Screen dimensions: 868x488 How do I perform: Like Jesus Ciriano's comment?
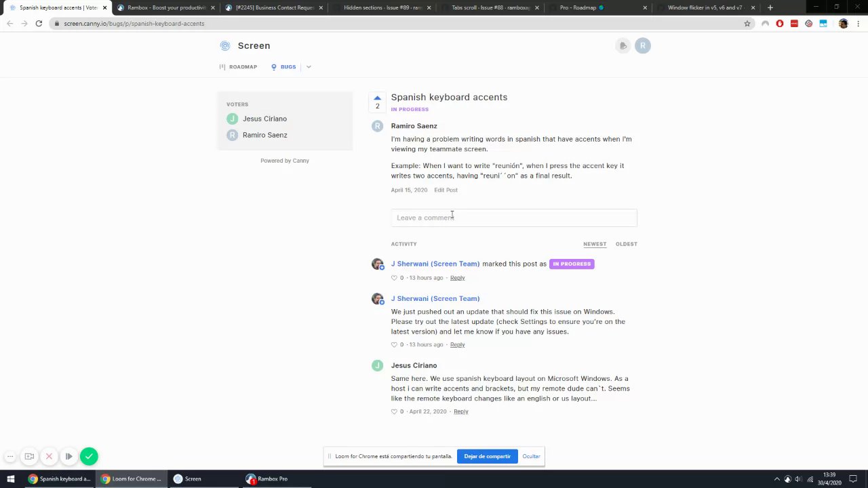394,412
